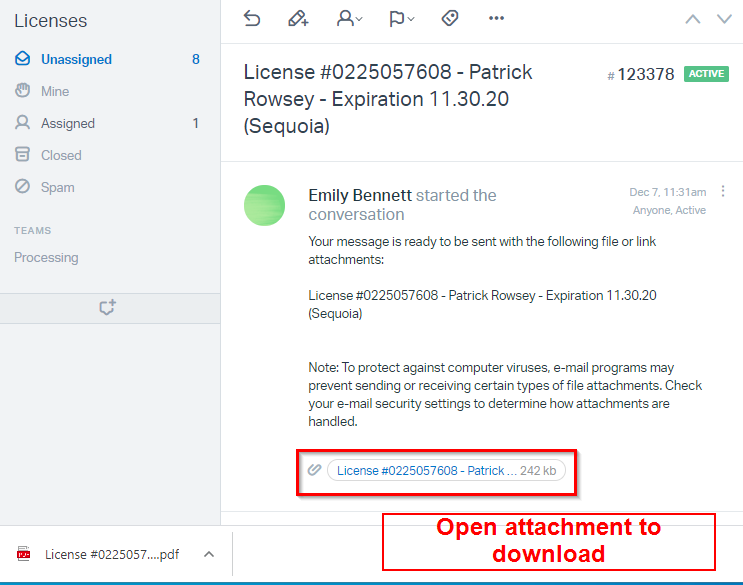
Task: Click the Spam blocked-circle icon
Action: [22, 187]
